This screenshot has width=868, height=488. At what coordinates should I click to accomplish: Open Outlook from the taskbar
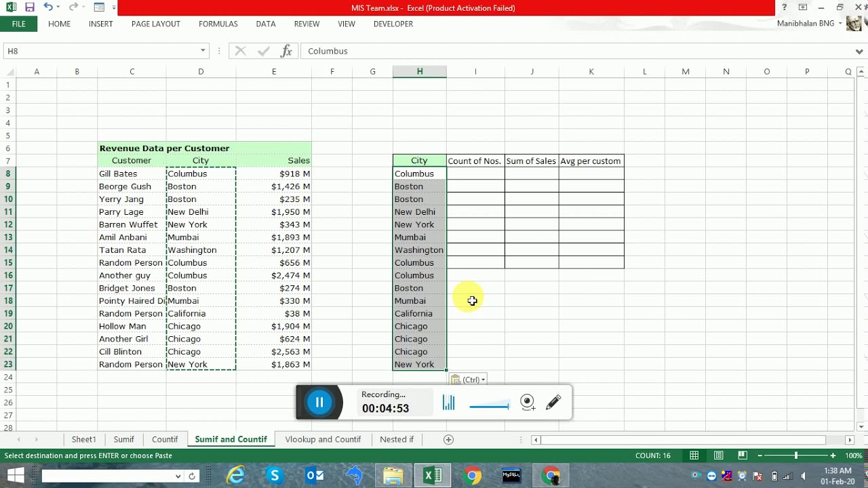click(x=315, y=476)
